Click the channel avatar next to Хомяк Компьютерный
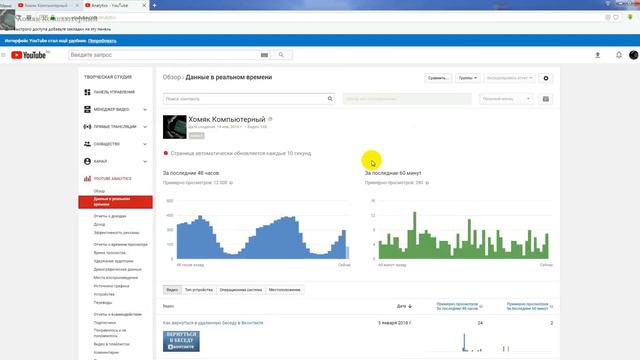Viewport: 640px width, 360px height. (175, 127)
